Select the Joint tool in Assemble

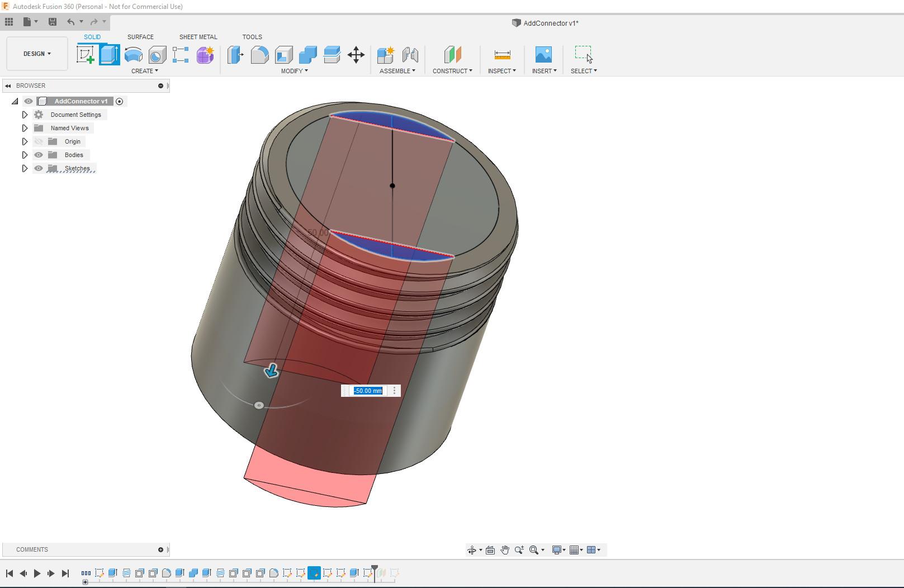point(410,55)
